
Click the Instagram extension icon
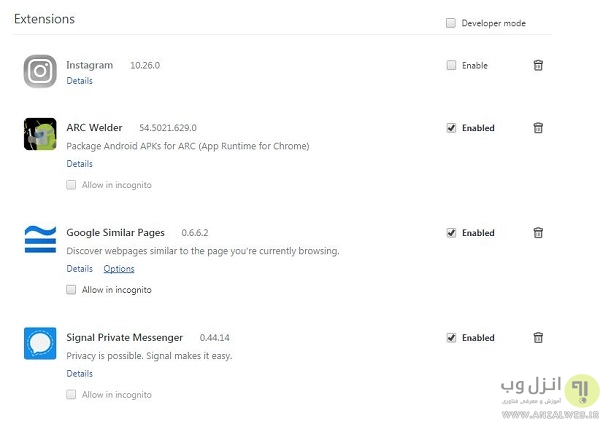pos(40,71)
